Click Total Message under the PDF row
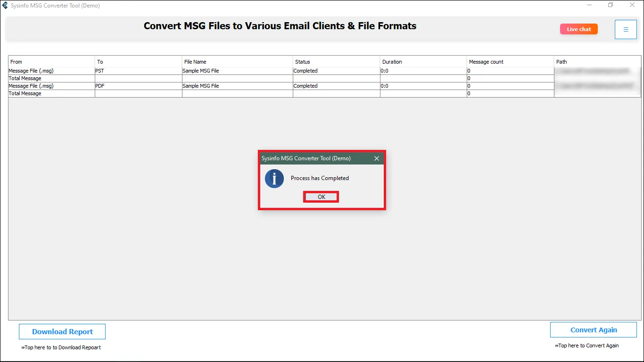644x362 pixels. 51,93
